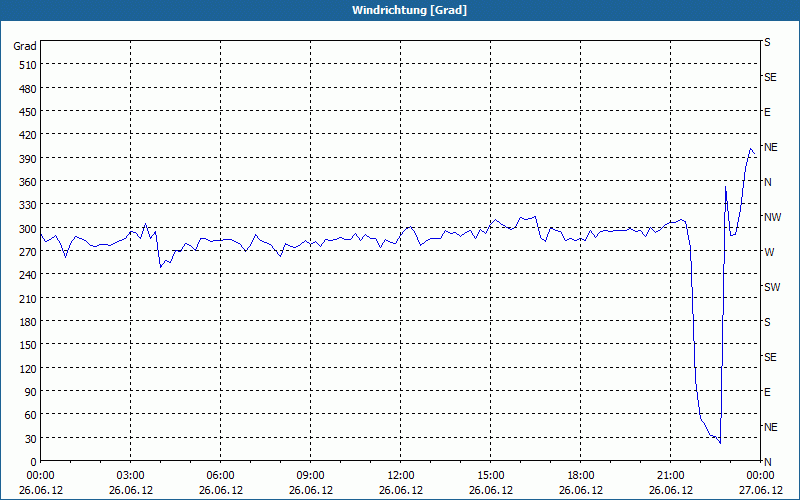800x500 pixels.
Task: Pick the "60" degree axis label
Action: [x=32, y=415]
